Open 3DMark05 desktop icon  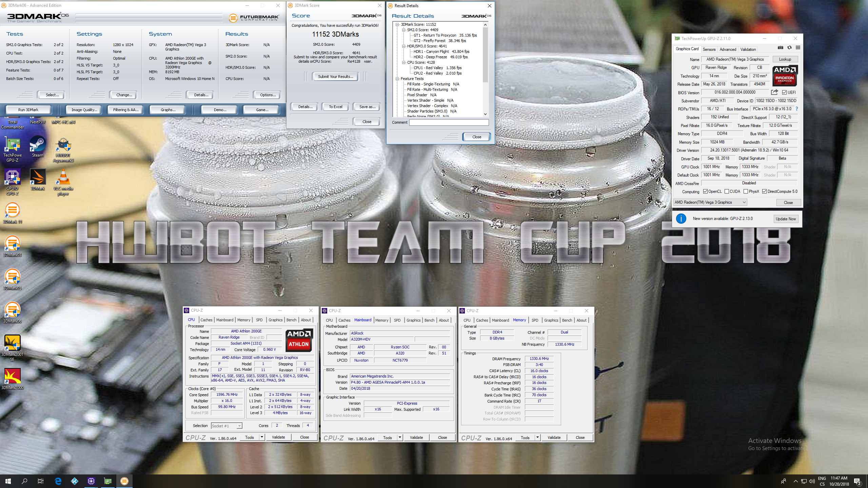[12, 279]
